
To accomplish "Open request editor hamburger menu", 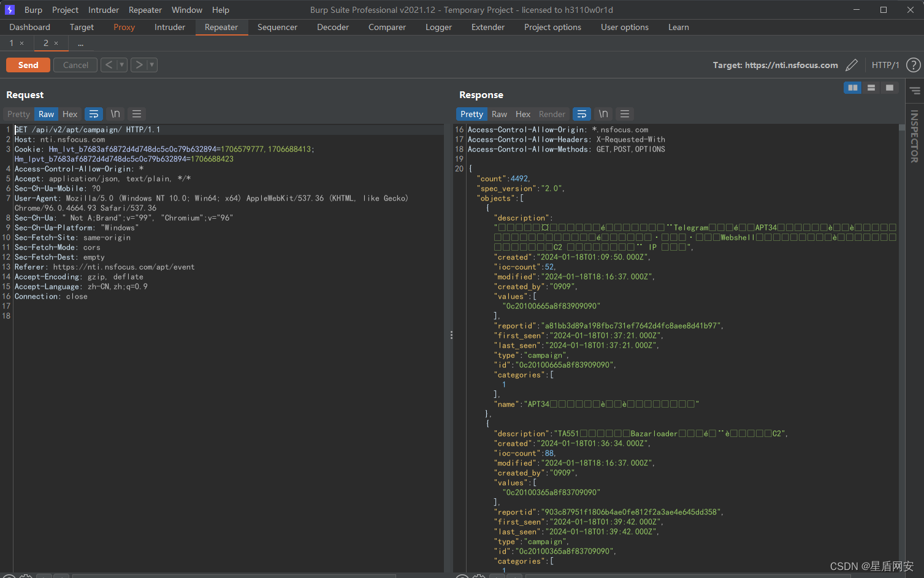I will pyautogui.click(x=137, y=114).
